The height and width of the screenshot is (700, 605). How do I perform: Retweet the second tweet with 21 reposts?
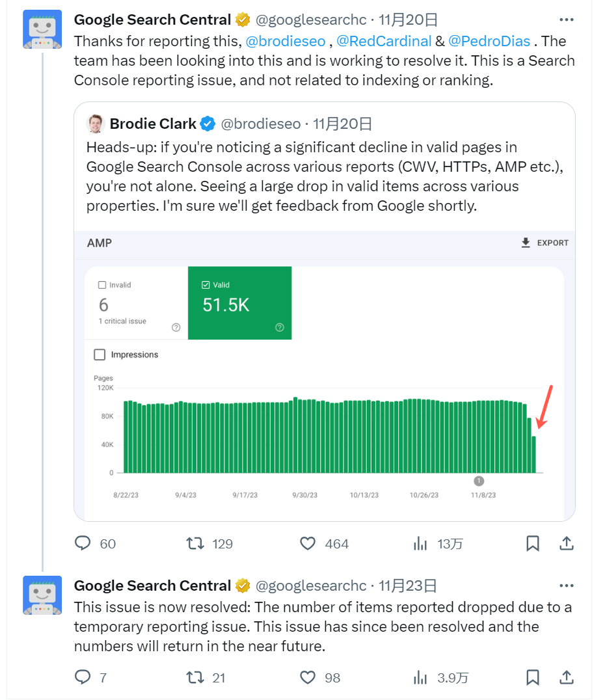[x=195, y=677]
